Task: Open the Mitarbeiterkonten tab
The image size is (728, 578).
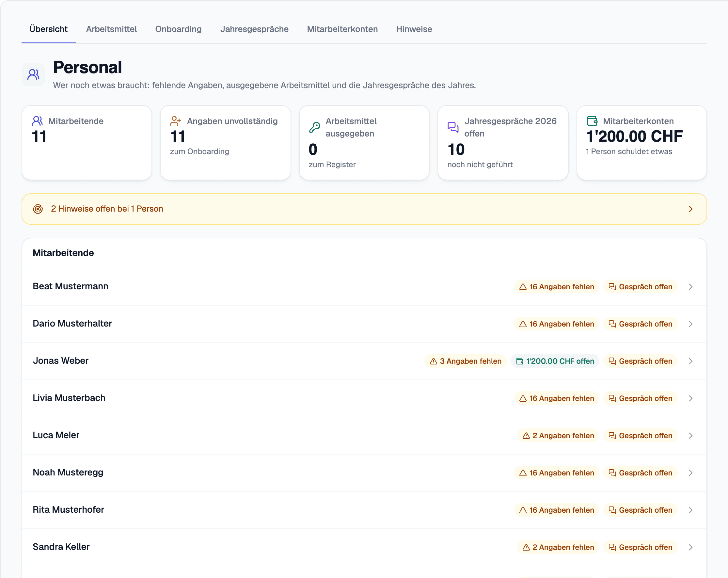Action: click(x=342, y=29)
